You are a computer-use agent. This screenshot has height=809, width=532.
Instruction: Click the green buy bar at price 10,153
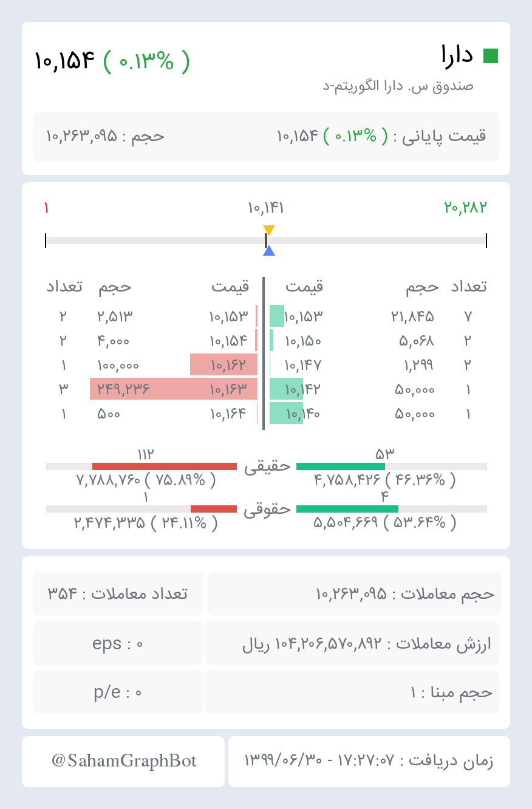(277, 316)
